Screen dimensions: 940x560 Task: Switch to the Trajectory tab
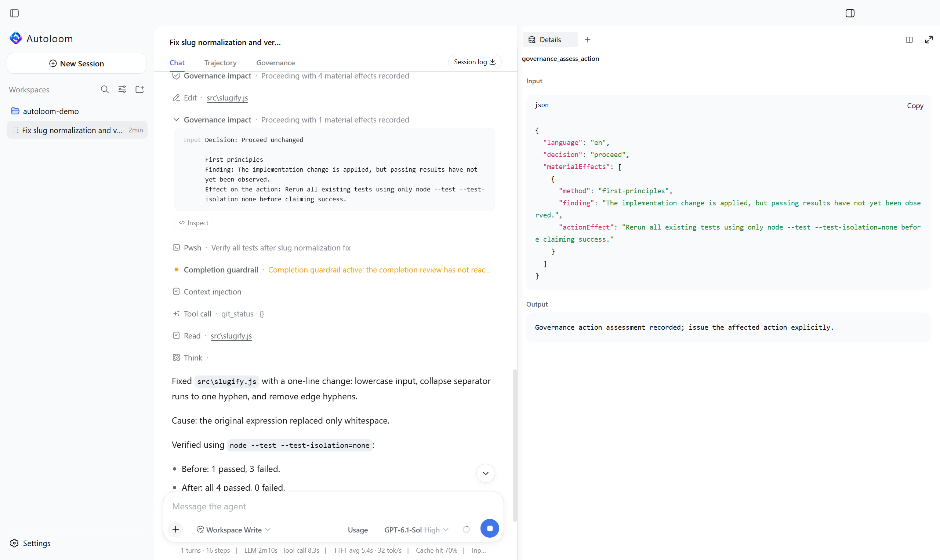pyautogui.click(x=220, y=63)
